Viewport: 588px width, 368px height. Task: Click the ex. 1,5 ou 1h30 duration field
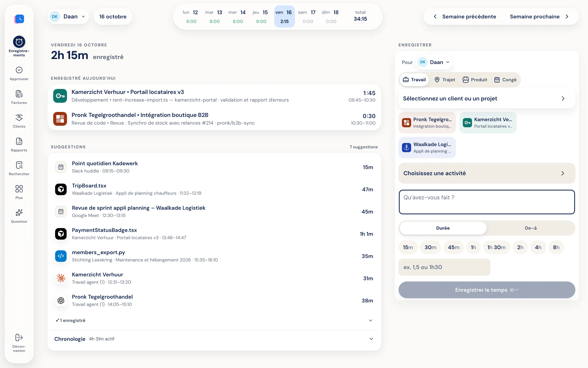[444, 267]
